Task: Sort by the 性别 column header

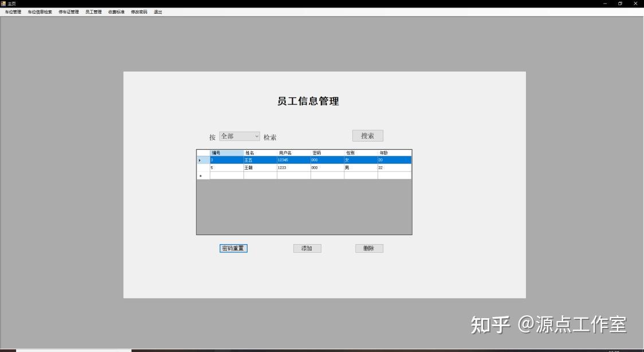Action: click(x=361, y=153)
